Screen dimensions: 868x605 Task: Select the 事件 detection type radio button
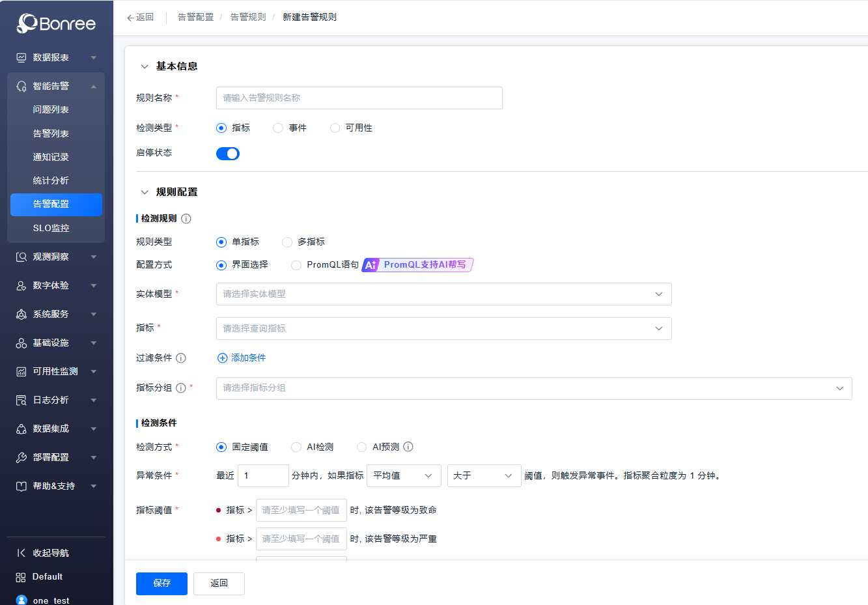(x=277, y=128)
